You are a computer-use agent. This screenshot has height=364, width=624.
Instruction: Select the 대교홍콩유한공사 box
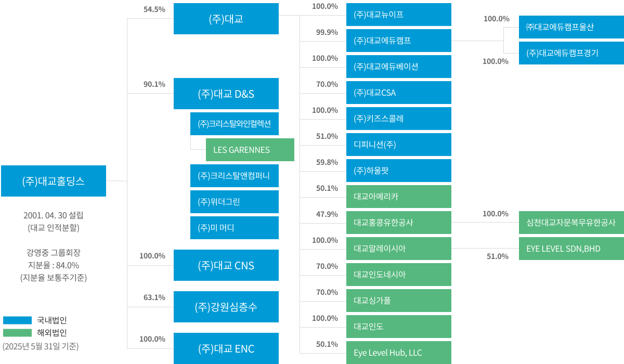coord(399,223)
